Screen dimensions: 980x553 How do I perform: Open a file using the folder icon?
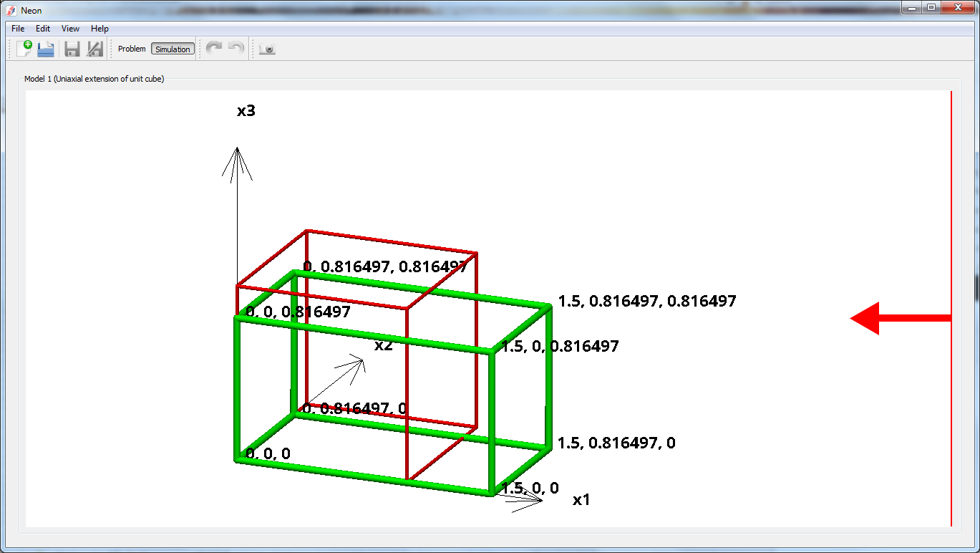(46, 49)
